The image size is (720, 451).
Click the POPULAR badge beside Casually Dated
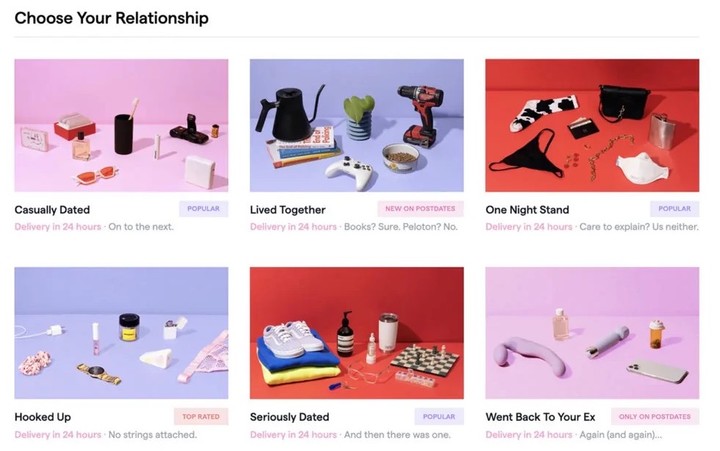click(x=203, y=209)
